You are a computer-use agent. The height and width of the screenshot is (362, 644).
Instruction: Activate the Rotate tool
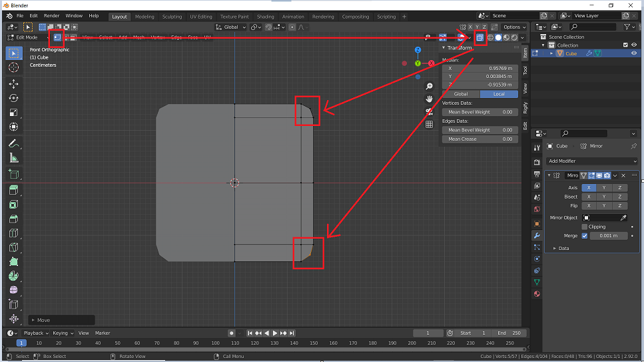(13, 98)
